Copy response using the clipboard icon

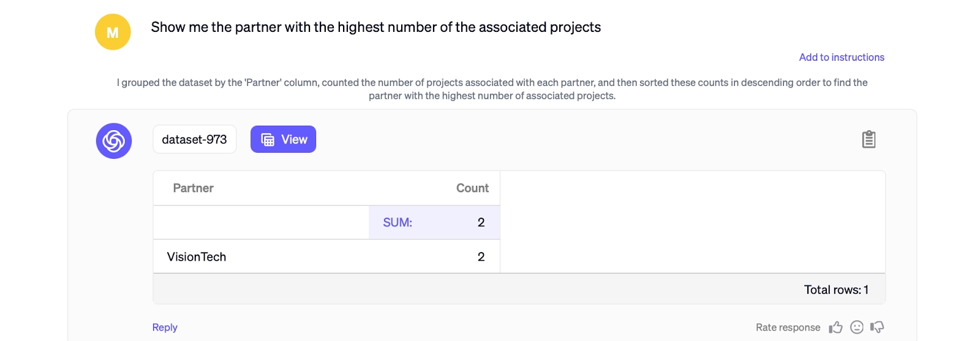869,139
